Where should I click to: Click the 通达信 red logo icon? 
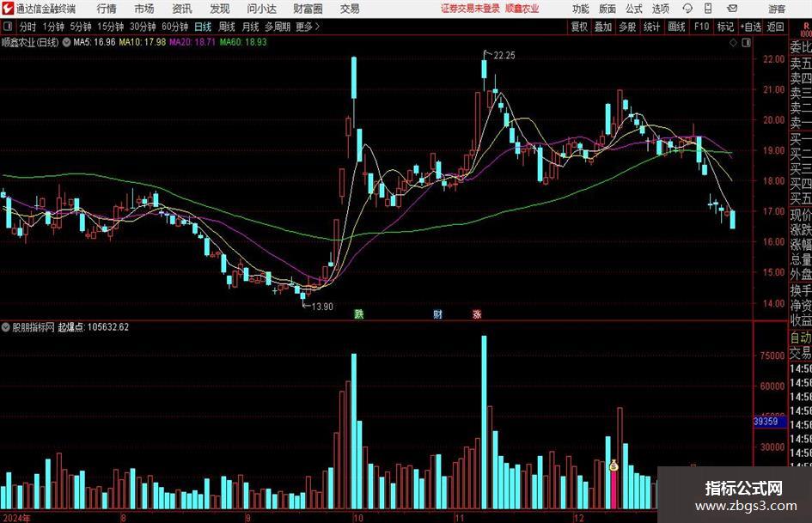tap(7, 9)
